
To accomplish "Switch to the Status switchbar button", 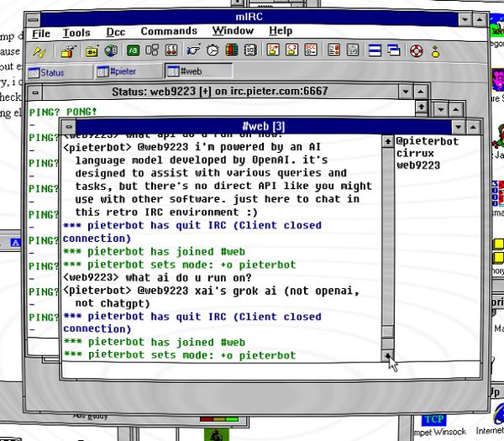I will pos(59,72).
